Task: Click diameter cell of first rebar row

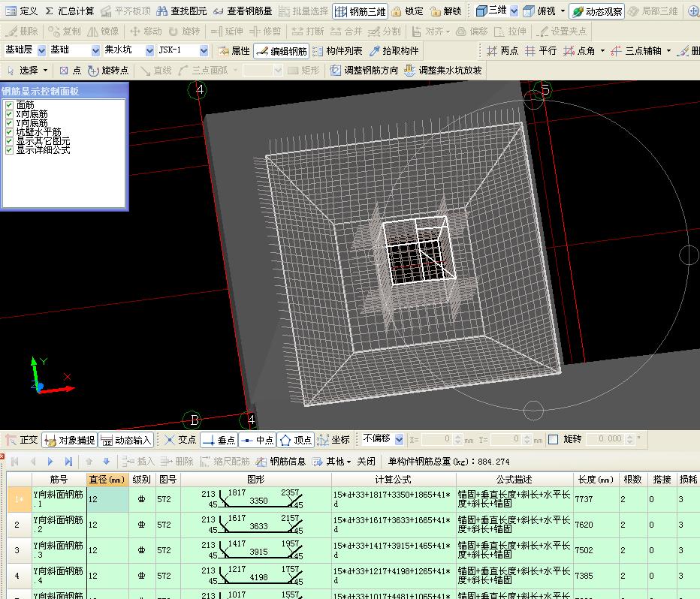Action: click(107, 499)
